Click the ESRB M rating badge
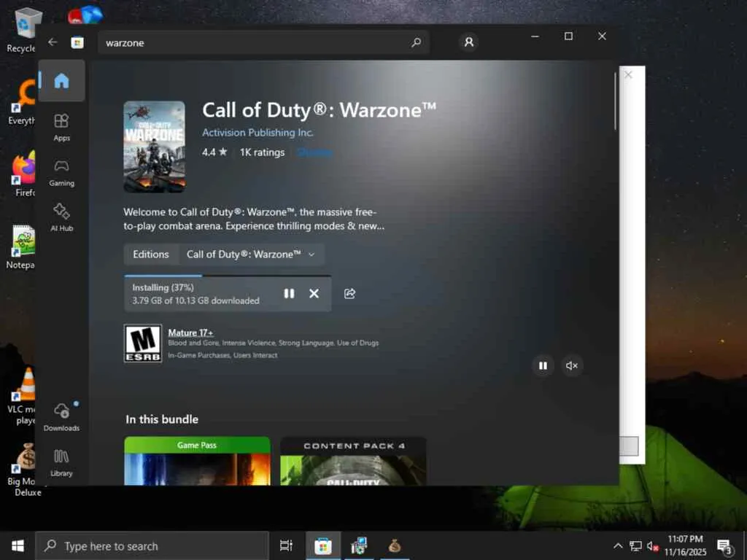This screenshot has width=747, height=560. click(x=143, y=343)
